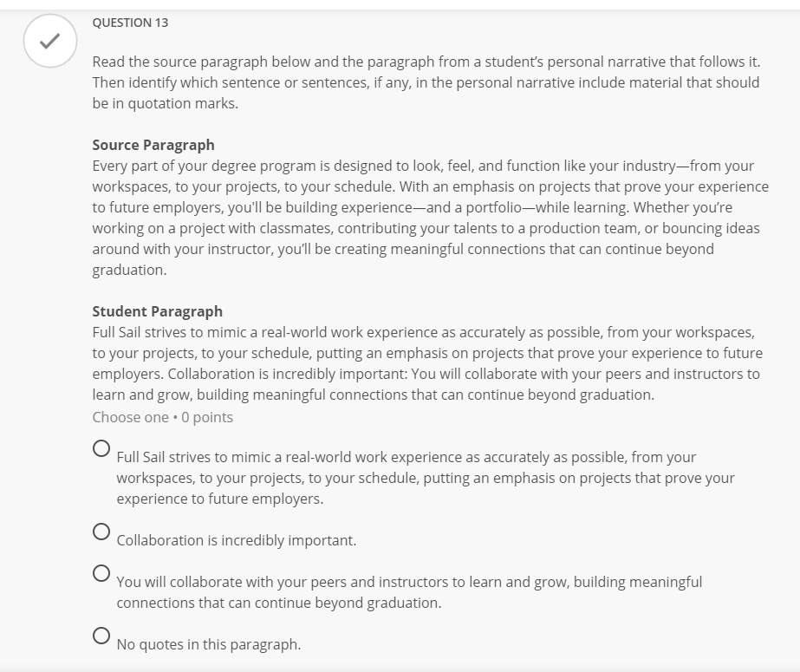Click the QUESTION 13 heading label
The width and height of the screenshot is (800, 672).
pyautogui.click(x=128, y=23)
